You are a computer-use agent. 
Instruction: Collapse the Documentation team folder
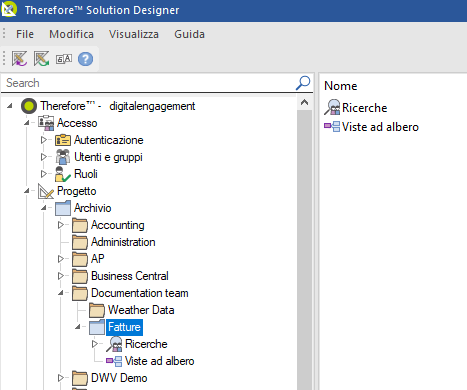[x=61, y=293]
